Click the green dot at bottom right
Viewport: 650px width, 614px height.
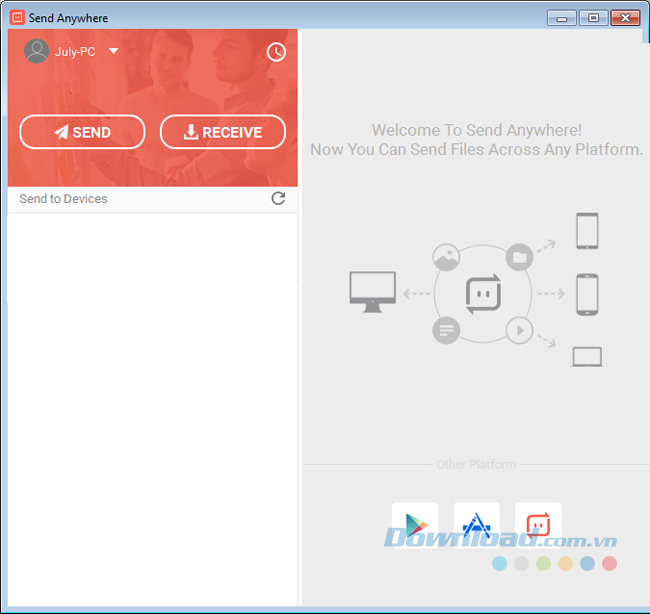click(x=543, y=564)
